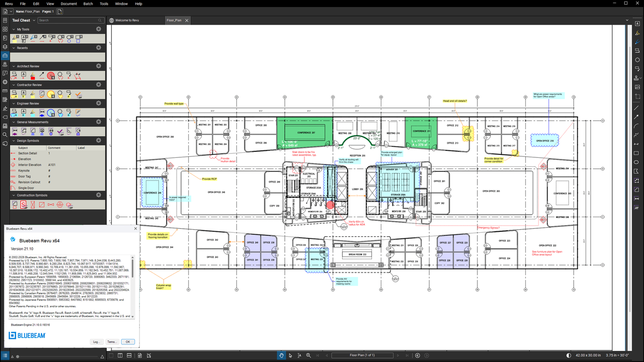This screenshot has height=362, width=644.
Task: Collapse the My Tools section
Action: pos(14,29)
